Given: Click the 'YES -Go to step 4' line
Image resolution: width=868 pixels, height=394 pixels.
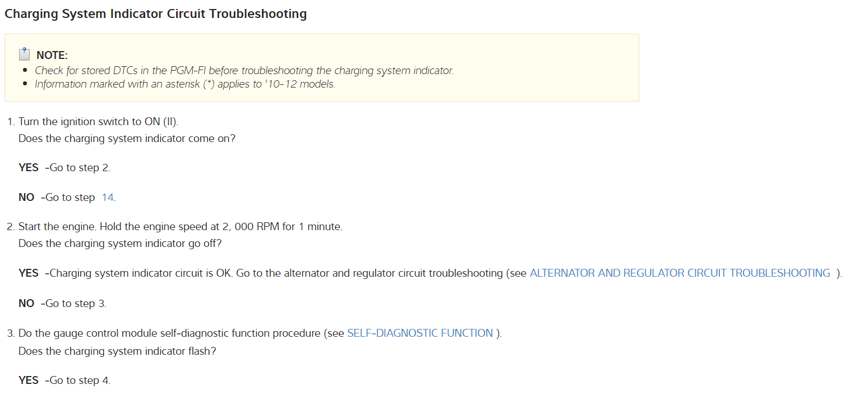Looking at the screenshot, I should click(x=64, y=381).
